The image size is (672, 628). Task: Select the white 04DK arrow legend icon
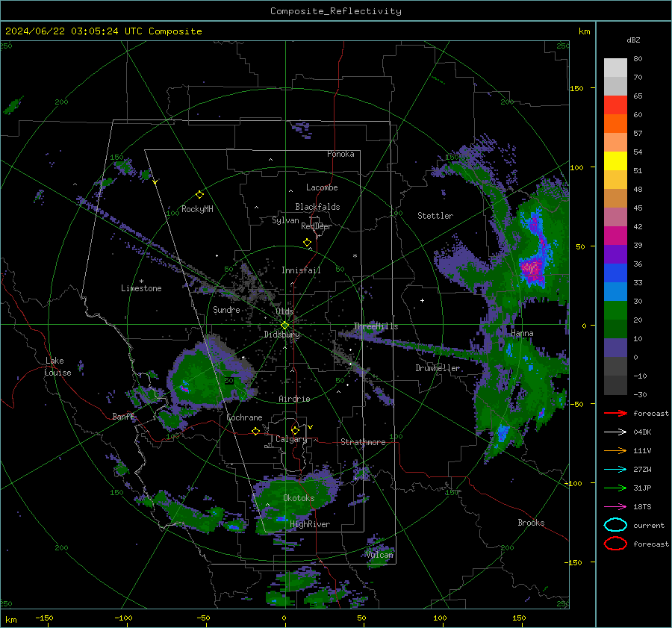point(615,432)
